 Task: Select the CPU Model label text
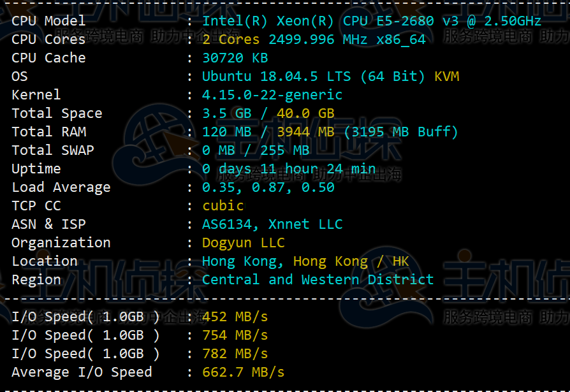tap(48, 21)
